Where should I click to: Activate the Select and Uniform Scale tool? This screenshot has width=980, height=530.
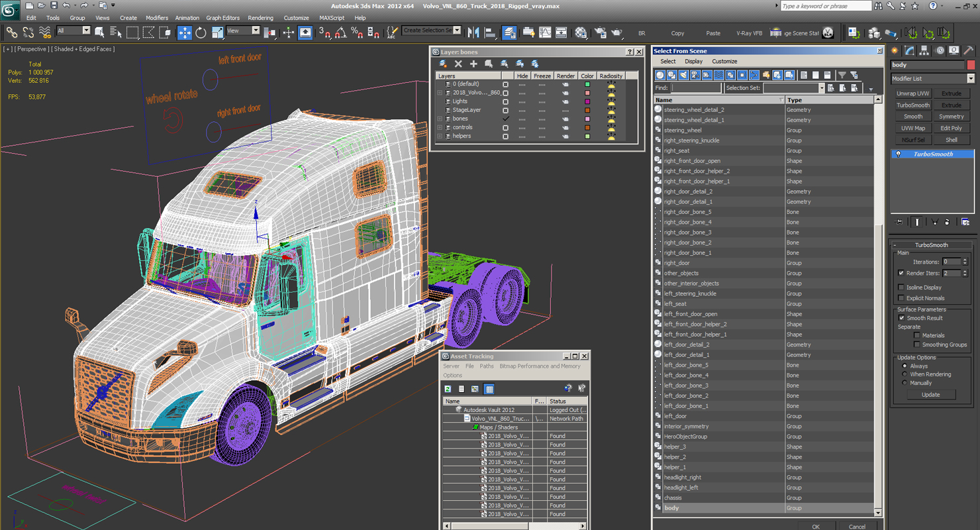point(217,32)
